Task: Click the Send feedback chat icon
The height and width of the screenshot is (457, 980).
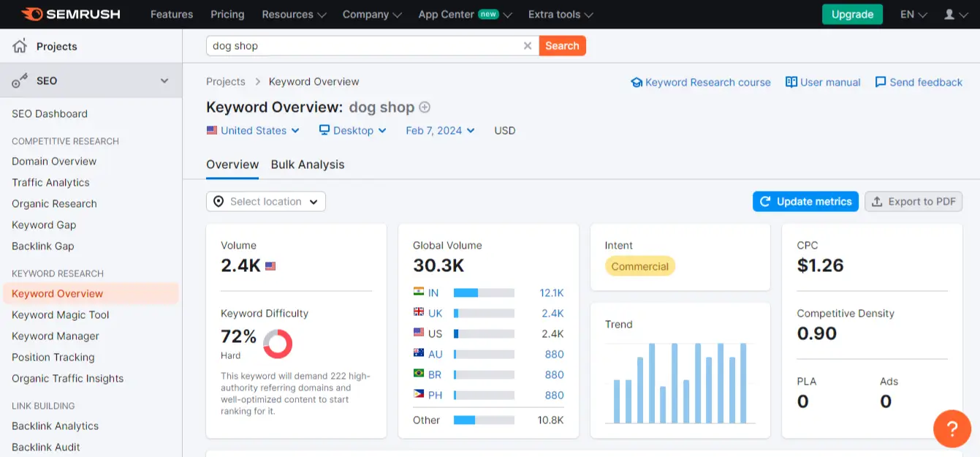Action: pyautogui.click(x=881, y=82)
